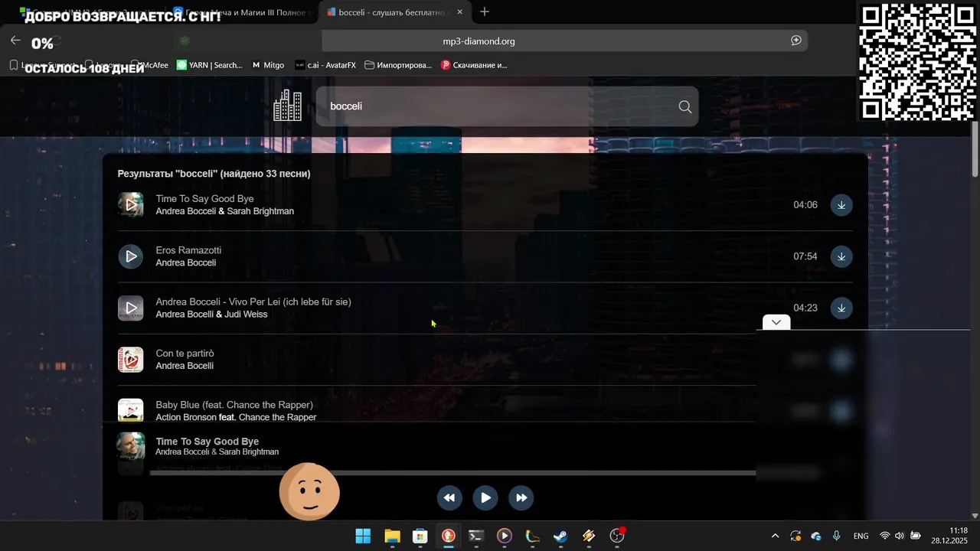
Task: Show hidden system tray icons
Action: (x=775, y=536)
